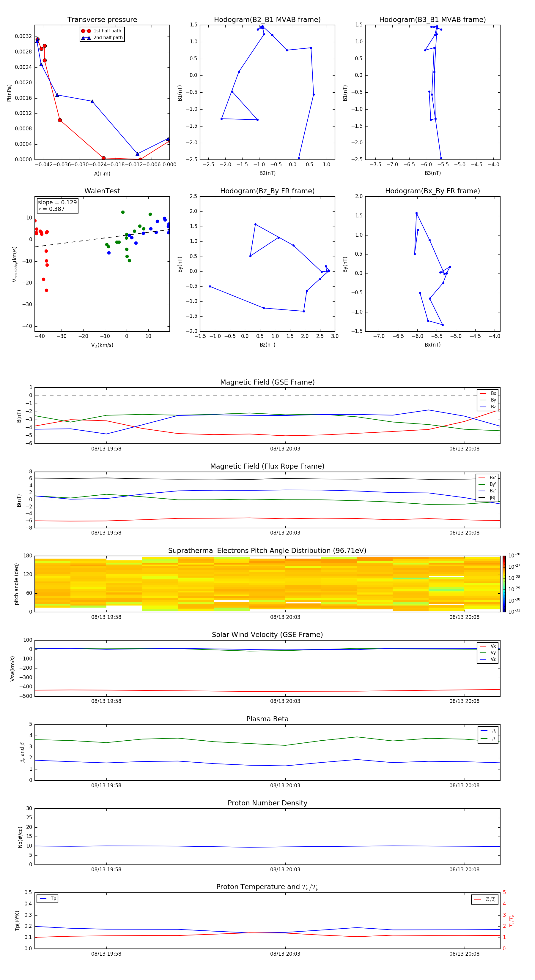Click the Bx' legend entry in flux rope plot
Image resolution: width=535 pixels, height=980 pixels.
[487, 478]
